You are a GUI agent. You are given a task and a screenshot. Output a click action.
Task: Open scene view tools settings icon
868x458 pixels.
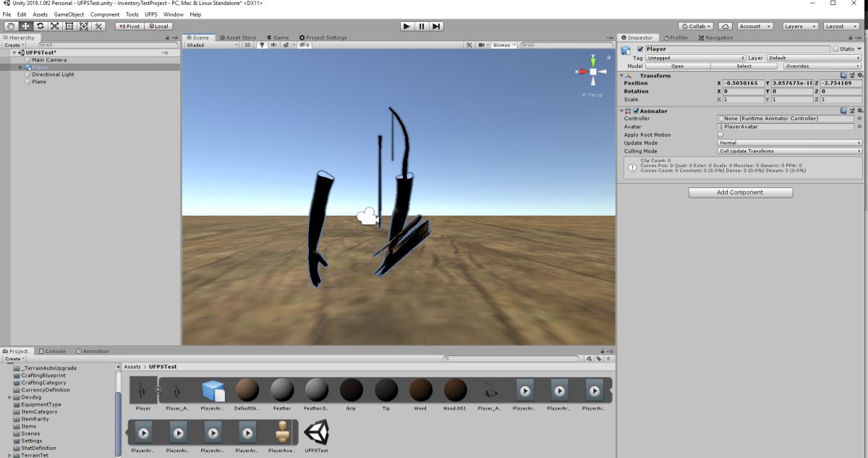click(x=469, y=45)
